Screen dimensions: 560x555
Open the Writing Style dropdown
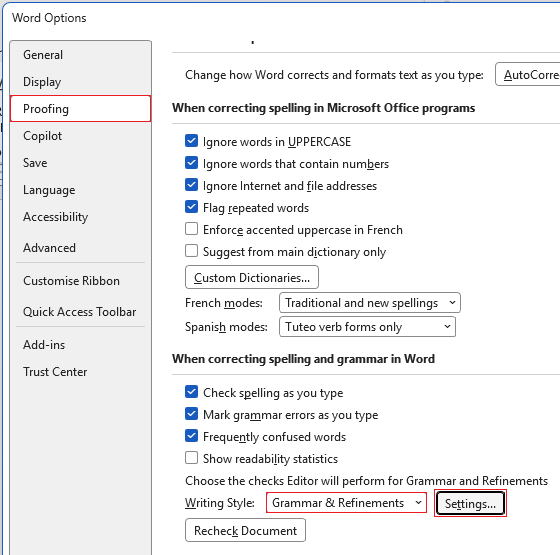coord(346,503)
